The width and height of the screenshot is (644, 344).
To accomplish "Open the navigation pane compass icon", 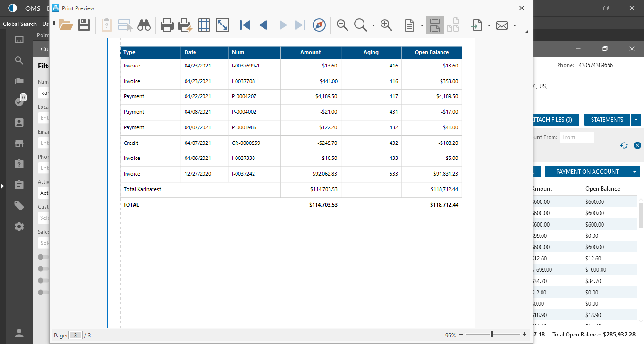I will tap(320, 25).
